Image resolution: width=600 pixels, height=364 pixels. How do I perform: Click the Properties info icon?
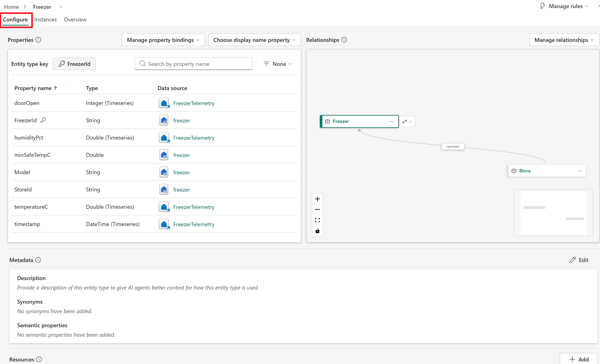[38, 40]
